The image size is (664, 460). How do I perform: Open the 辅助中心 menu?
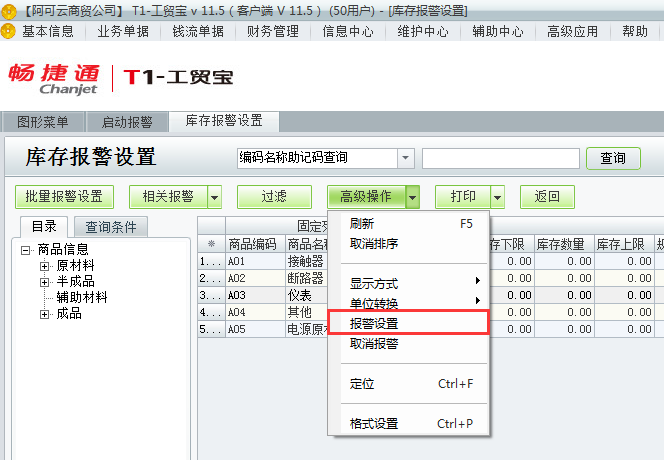tap(498, 31)
